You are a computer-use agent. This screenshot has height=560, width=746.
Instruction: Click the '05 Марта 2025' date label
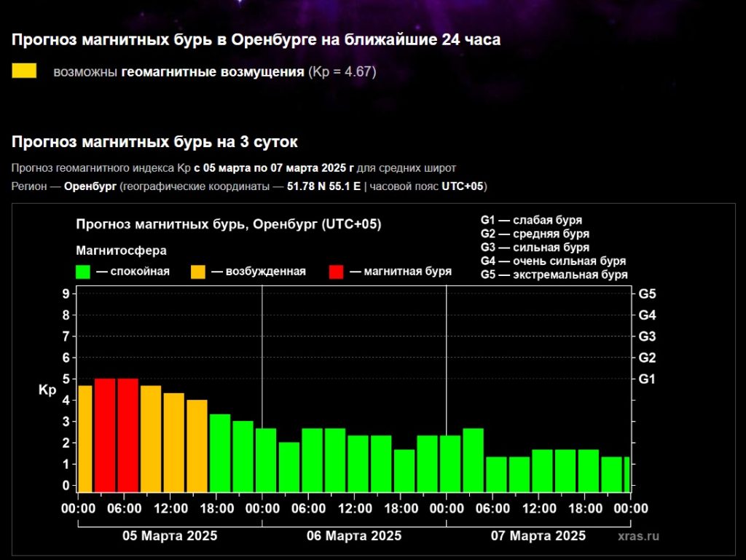click(169, 536)
